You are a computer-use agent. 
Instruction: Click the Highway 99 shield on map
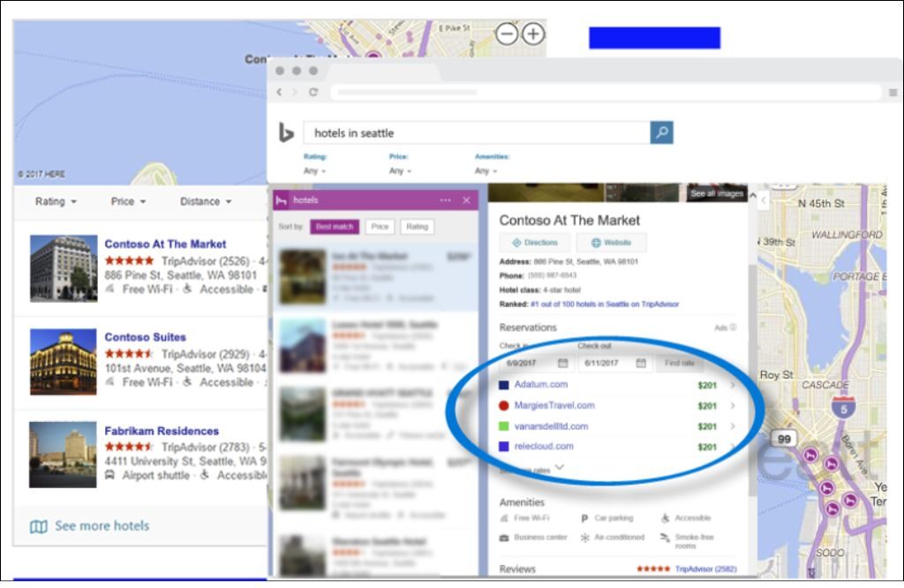pos(784,439)
